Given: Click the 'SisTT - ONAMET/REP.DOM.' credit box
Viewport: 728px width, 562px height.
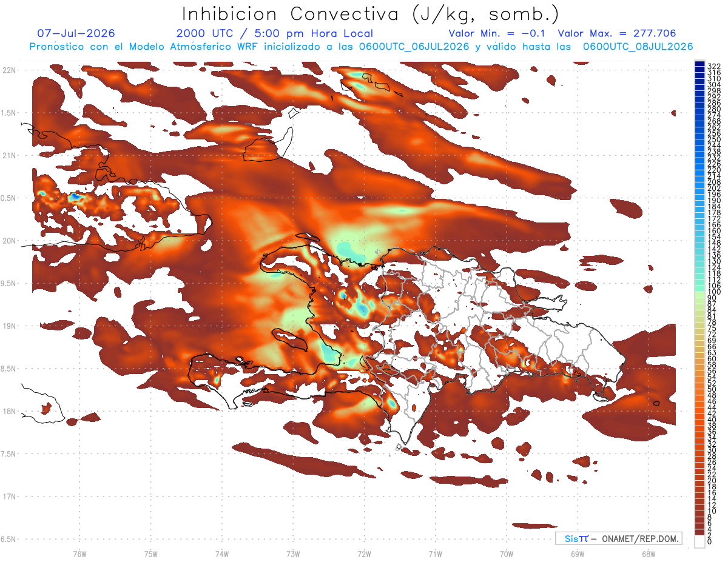Looking at the screenshot, I should pos(618,538).
